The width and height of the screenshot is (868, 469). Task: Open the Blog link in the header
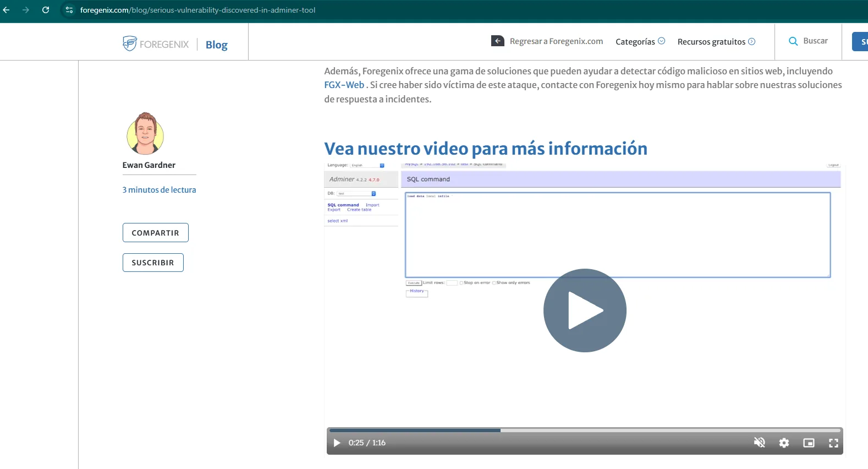click(x=217, y=45)
